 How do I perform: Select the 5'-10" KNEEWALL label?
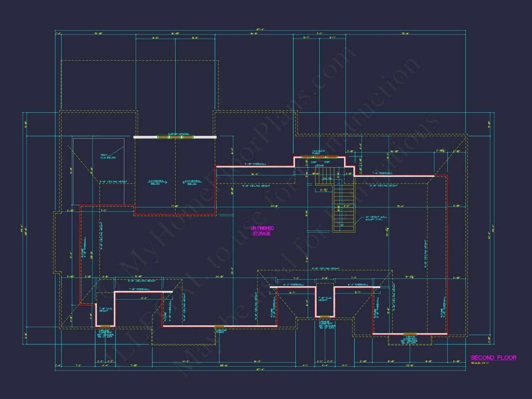point(255,164)
